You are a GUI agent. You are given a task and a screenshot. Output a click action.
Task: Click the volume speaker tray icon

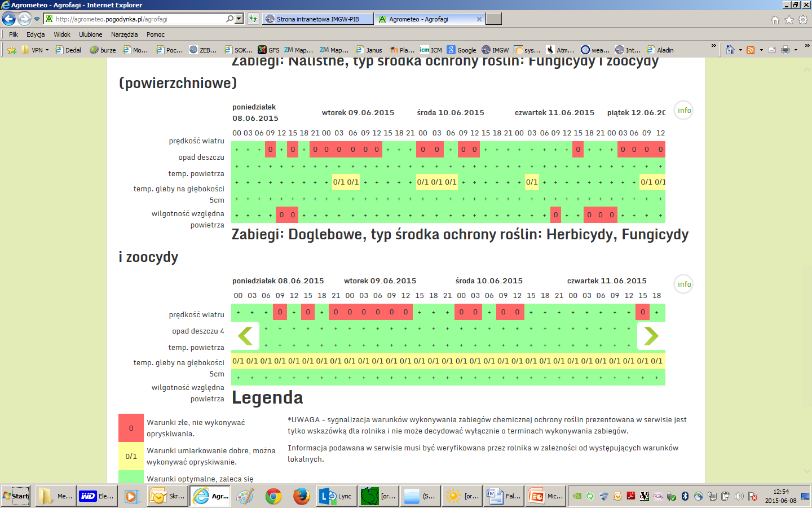739,496
